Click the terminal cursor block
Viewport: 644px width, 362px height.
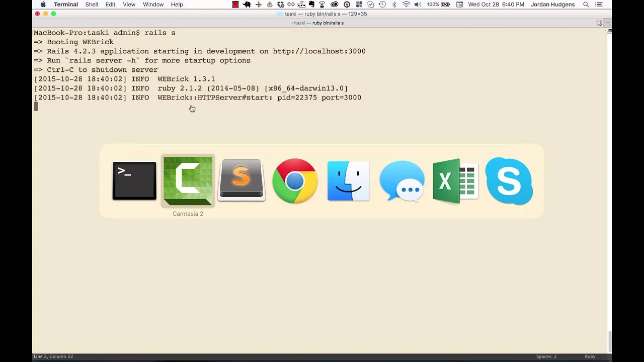coord(36,107)
